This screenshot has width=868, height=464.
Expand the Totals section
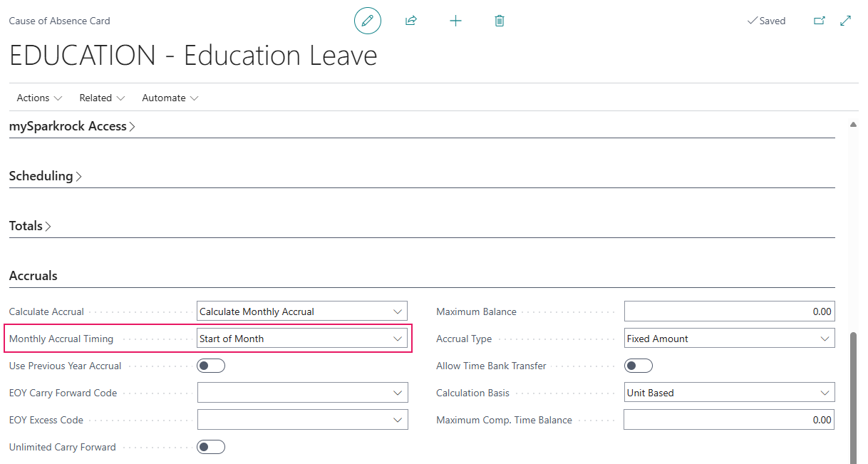[31, 226]
